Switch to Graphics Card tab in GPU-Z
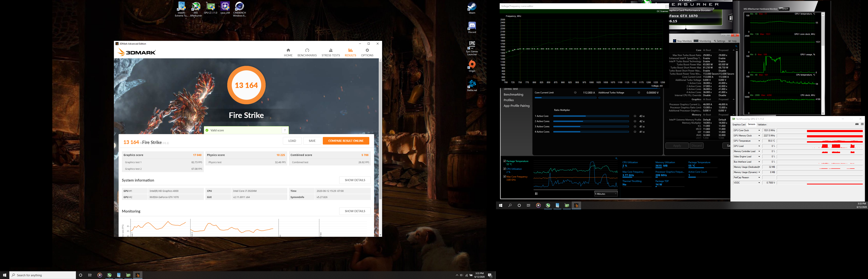Viewport: 868px width, 279px height. pos(739,124)
